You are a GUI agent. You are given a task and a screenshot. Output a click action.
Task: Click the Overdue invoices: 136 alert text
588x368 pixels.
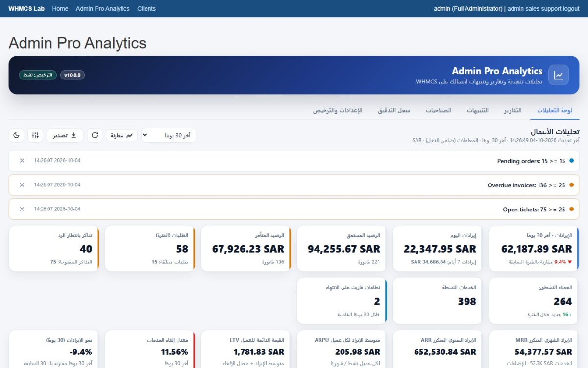pos(526,185)
